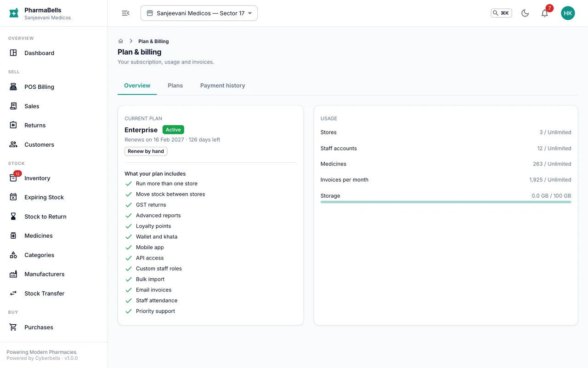This screenshot has height=368, width=588.
Task: Open Manufacturers in the sidebar
Action: pyautogui.click(x=54, y=274)
